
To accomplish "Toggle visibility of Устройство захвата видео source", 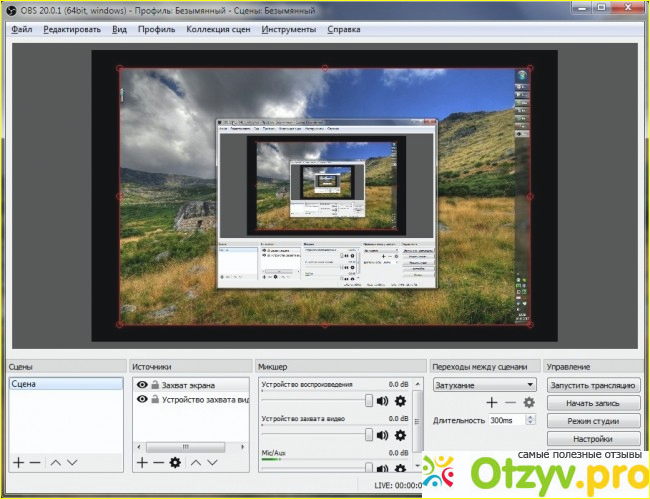I will [142, 399].
